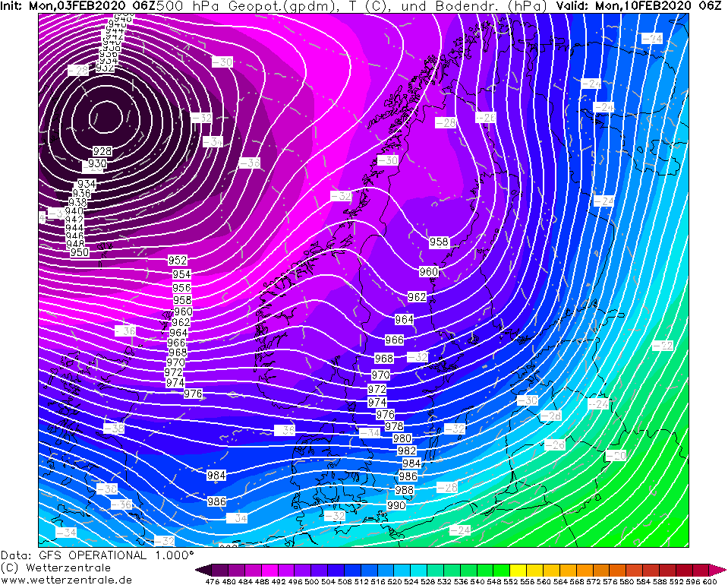The width and height of the screenshot is (728, 585).
Task: Pick legend swatch between 552 and 556 labels
Action: tap(518, 570)
